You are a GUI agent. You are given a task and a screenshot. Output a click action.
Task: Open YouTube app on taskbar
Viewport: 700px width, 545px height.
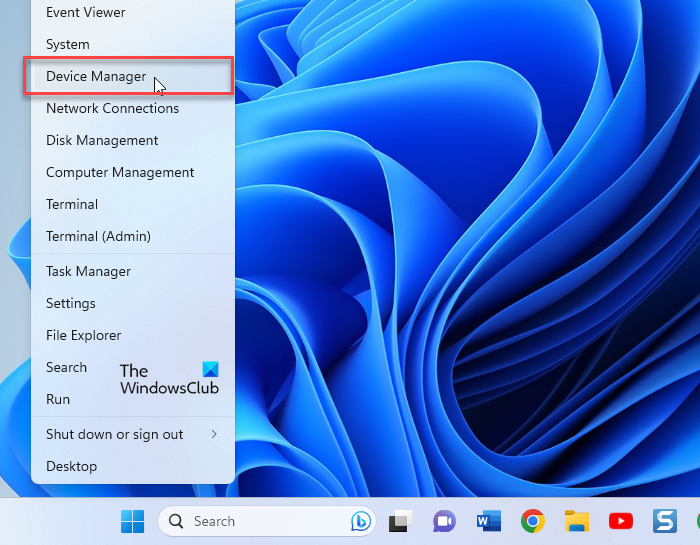pos(621,521)
